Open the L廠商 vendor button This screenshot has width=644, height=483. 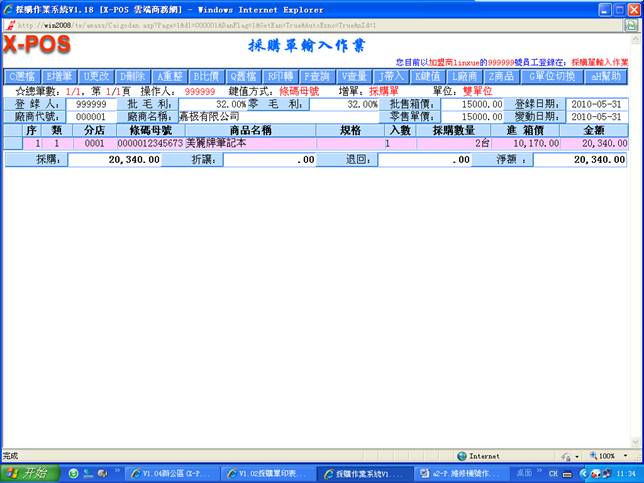(465, 76)
